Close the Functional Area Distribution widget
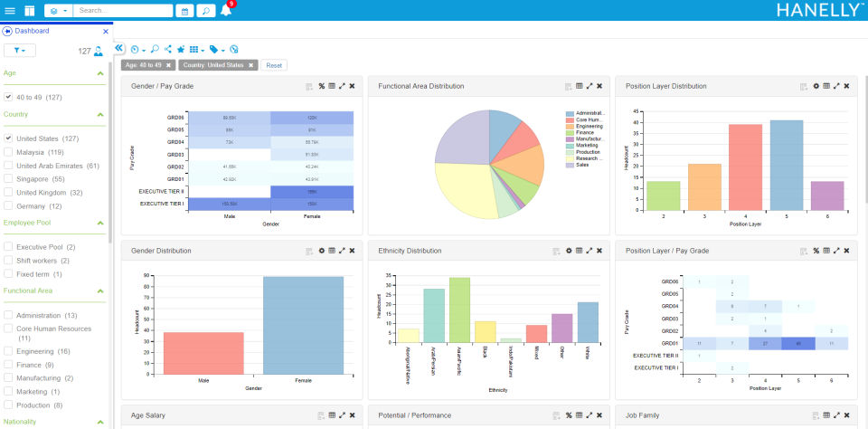Screen dimensions: 868x429 click(x=599, y=86)
